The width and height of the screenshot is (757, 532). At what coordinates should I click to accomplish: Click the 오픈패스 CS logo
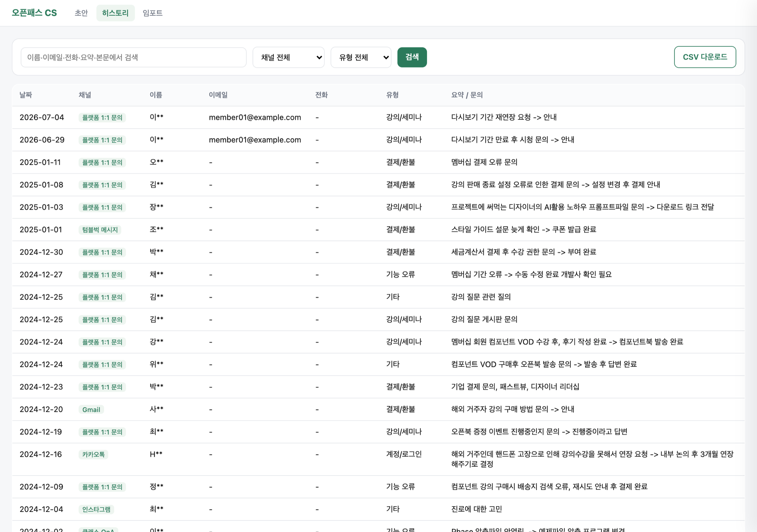[x=34, y=13]
